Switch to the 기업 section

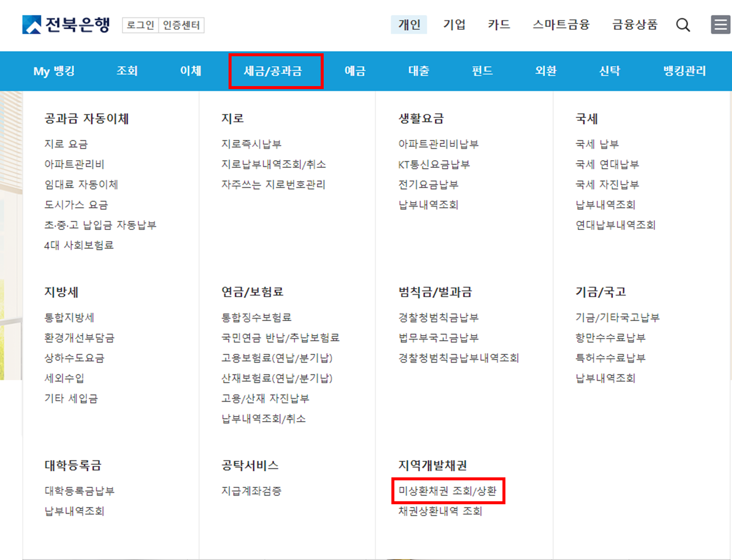click(x=454, y=25)
